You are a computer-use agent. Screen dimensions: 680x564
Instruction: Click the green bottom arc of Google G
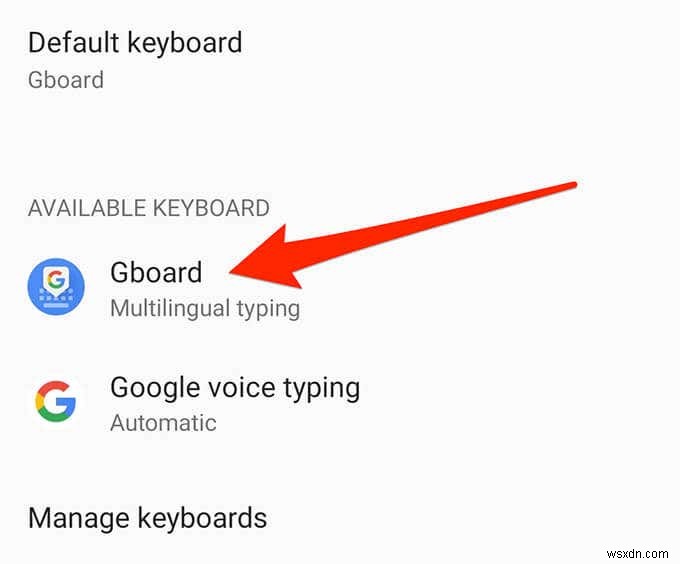click(55, 415)
